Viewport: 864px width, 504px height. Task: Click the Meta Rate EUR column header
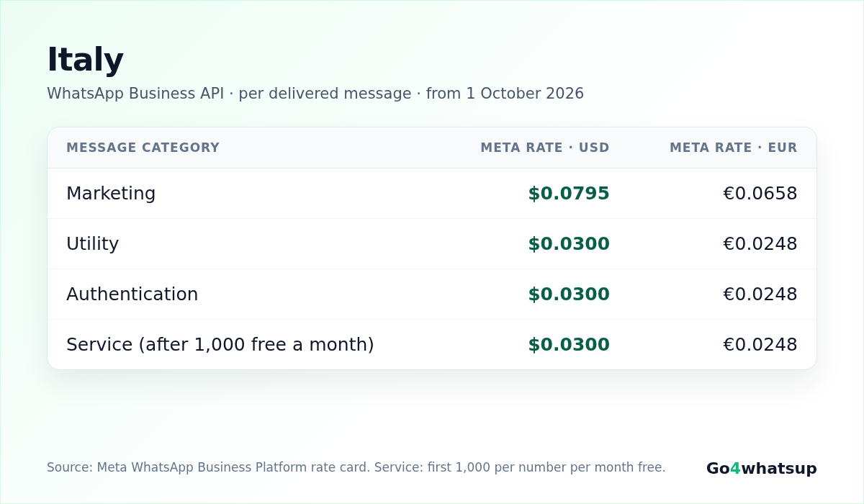734,148
